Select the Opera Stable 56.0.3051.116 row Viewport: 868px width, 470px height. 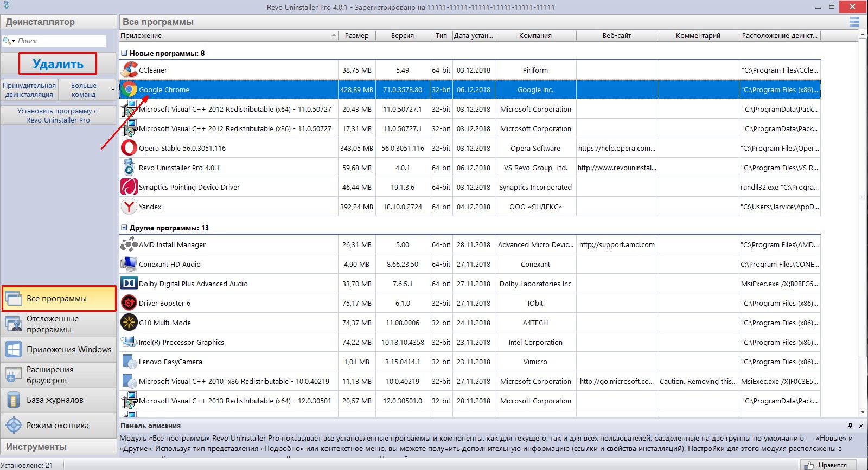[470, 148]
